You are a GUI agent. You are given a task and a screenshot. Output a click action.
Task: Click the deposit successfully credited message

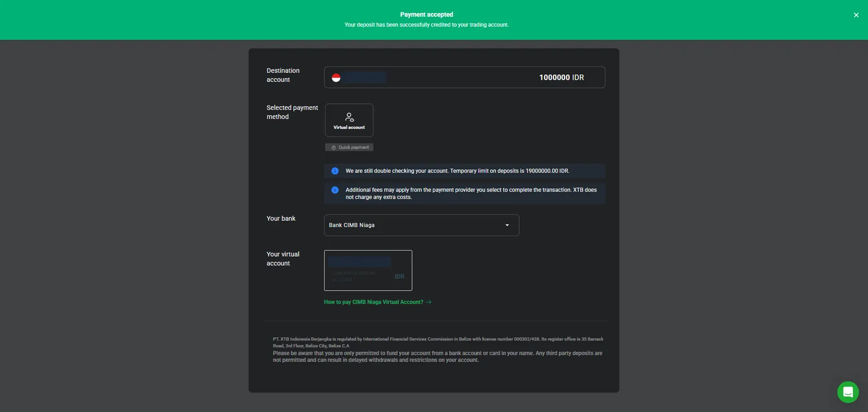click(x=426, y=25)
